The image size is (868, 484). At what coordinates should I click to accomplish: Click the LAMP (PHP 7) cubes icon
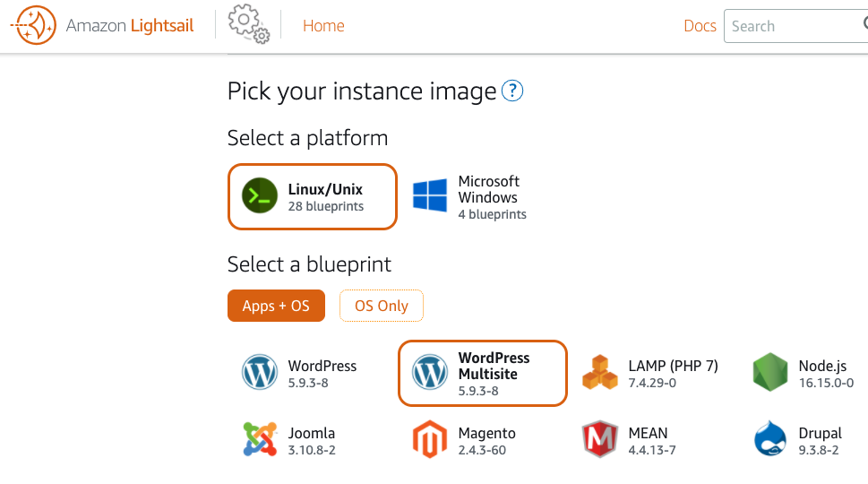(x=600, y=372)
